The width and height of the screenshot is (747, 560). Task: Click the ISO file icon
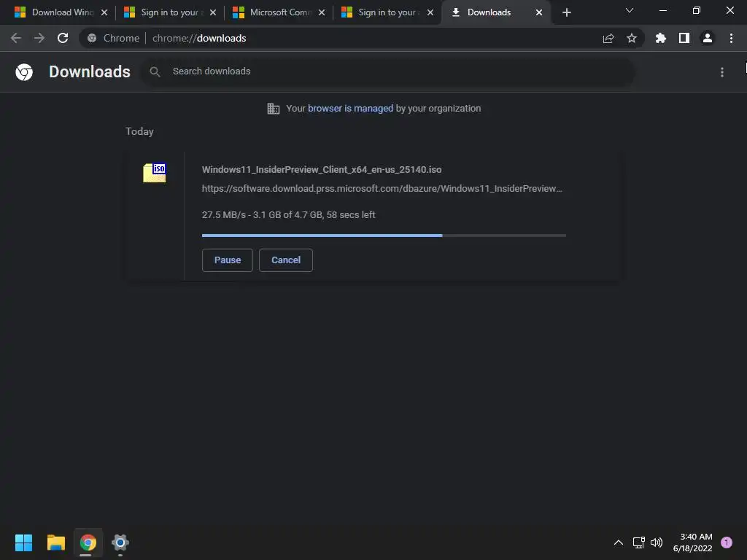155,172
